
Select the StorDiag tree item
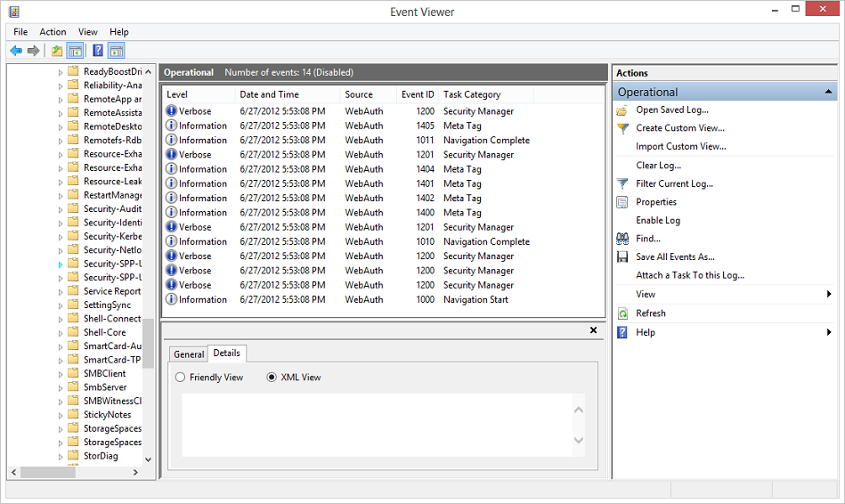(101, 456)
